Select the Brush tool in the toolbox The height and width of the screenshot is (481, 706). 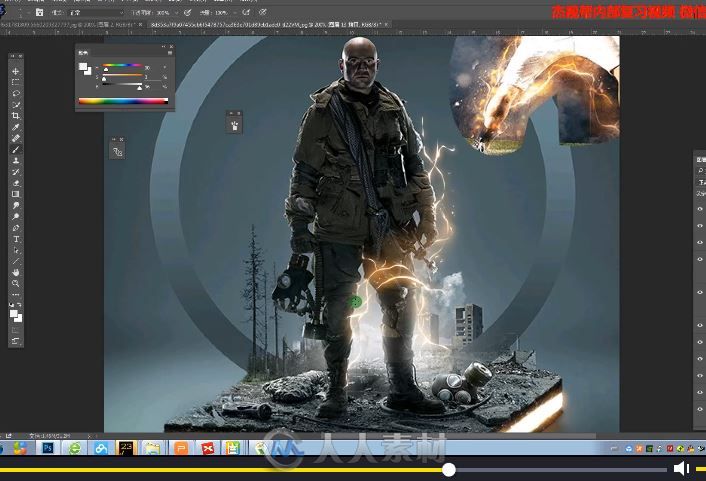(16, 150)
